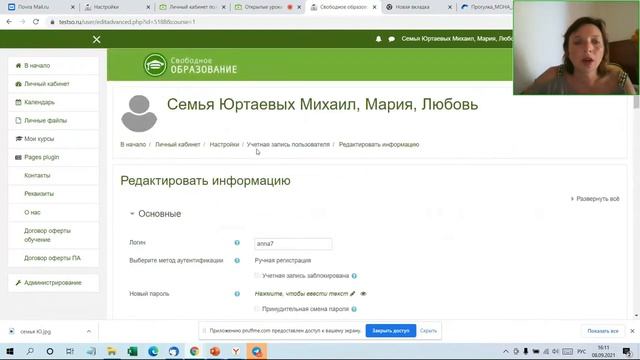Open the Windows Start menu
This screenshot has height=360, width=640.
pyautogui.click(x=9, y=351)
